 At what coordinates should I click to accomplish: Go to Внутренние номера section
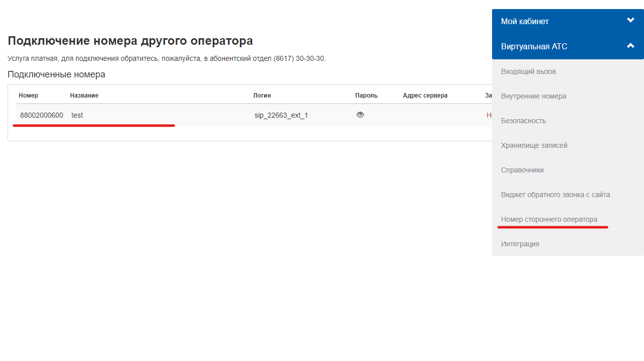533,96
